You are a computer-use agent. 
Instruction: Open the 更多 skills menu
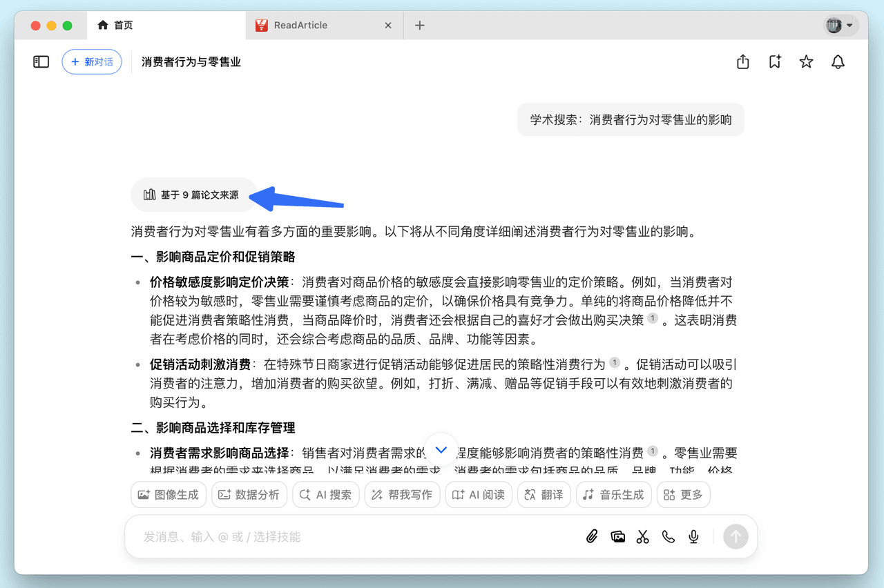(x=683, y=495)
